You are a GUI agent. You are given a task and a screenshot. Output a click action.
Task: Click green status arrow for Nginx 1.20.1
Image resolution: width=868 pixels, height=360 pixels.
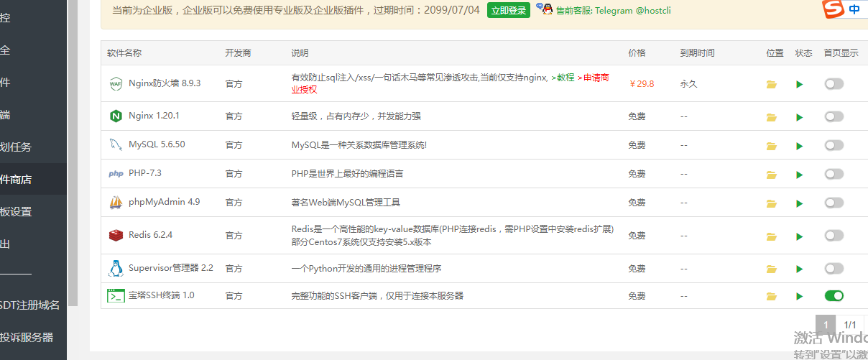point(800,116)
